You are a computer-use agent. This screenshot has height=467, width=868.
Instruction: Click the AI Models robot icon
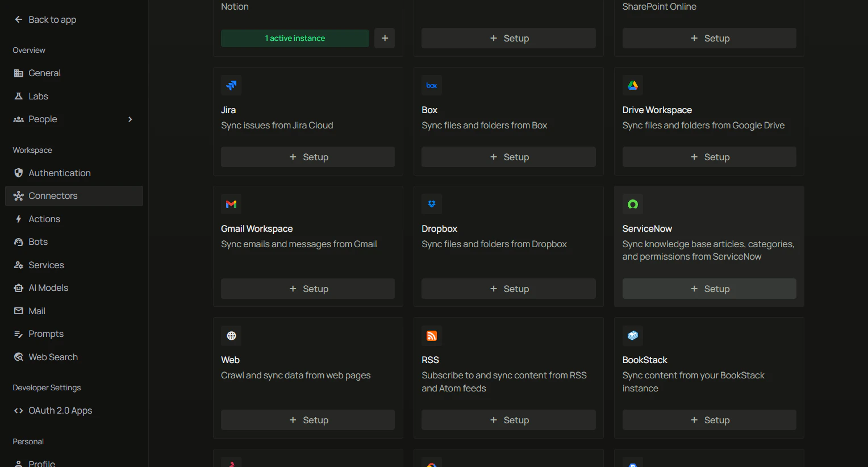(19, 288)
